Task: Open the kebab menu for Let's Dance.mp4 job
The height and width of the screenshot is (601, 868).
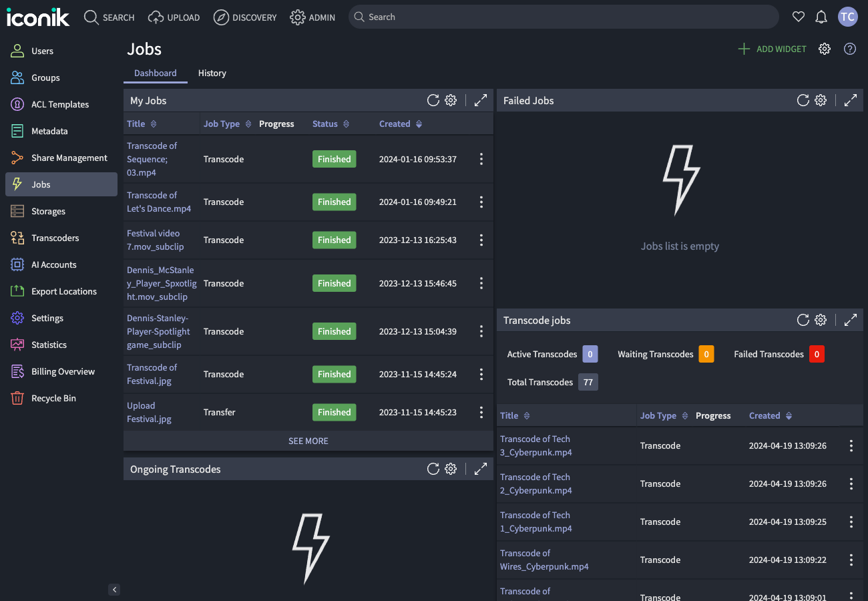Action: point(481,202)
